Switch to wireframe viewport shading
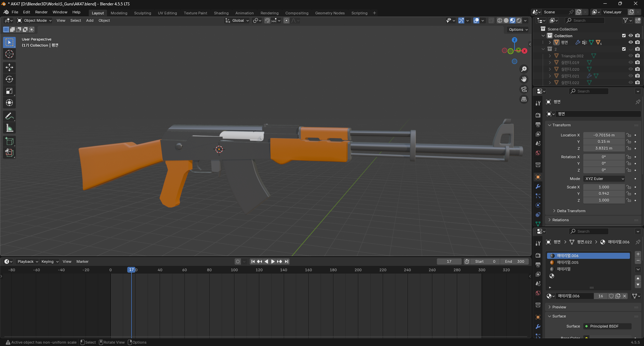This screenshot has height=346, width=644. coord(500,20)
